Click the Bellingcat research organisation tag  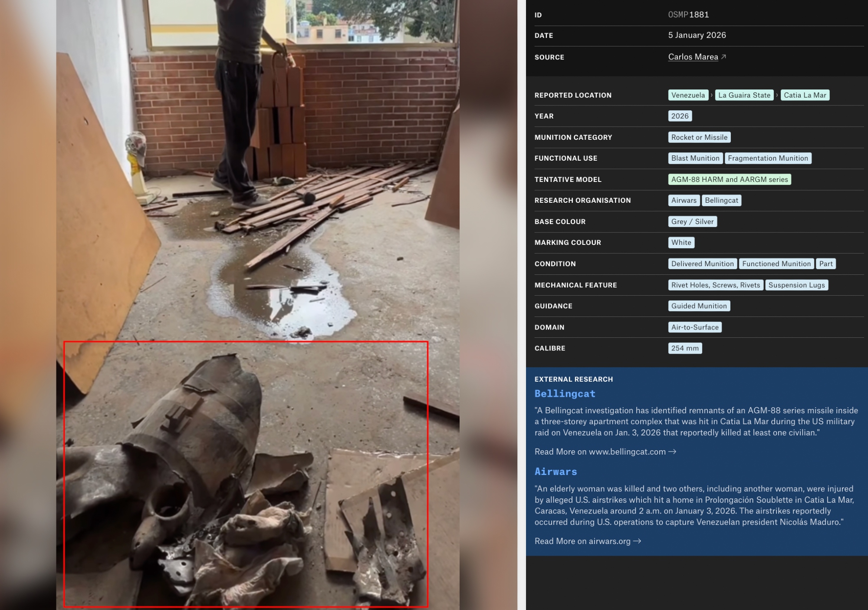(721, 200)
